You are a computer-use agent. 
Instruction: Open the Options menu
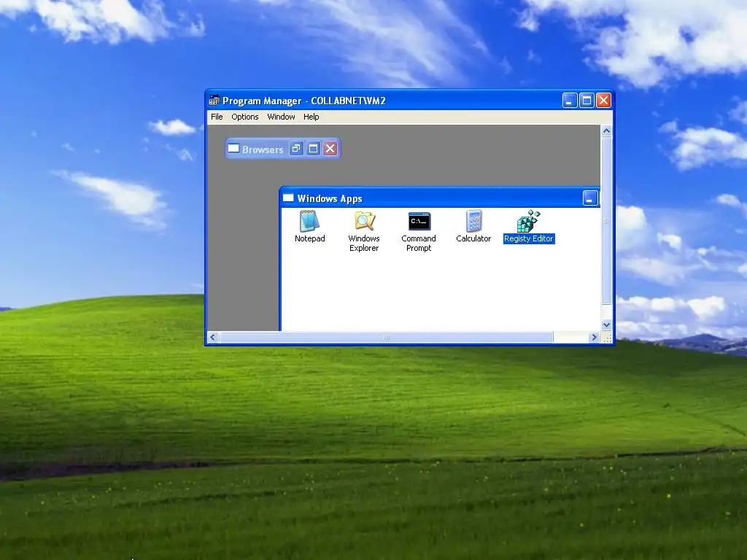(245, 117)
